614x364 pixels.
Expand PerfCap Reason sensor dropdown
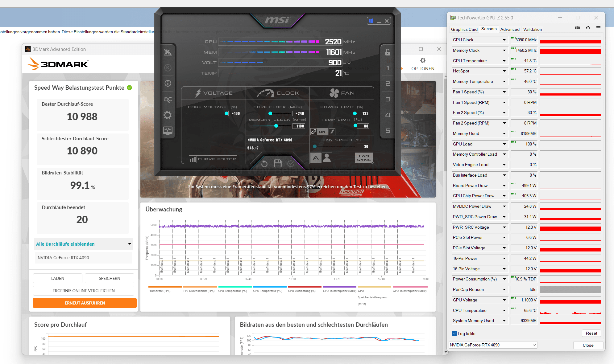[504, 289]
